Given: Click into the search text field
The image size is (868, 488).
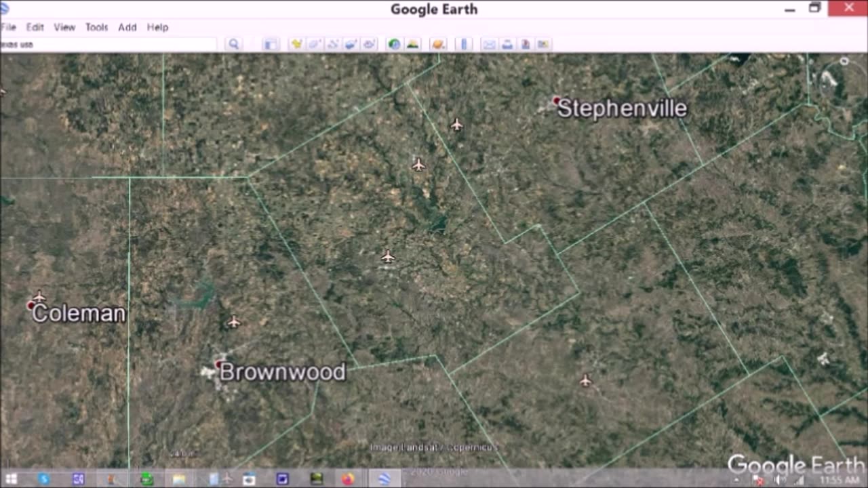Looking at the screenshot, I should point(108,45).
